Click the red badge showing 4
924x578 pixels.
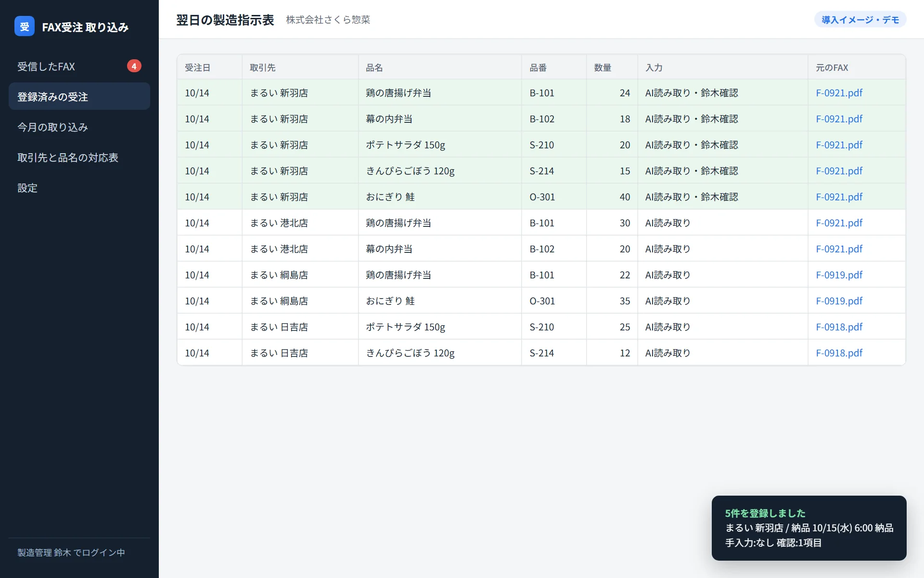click(134, 66)
